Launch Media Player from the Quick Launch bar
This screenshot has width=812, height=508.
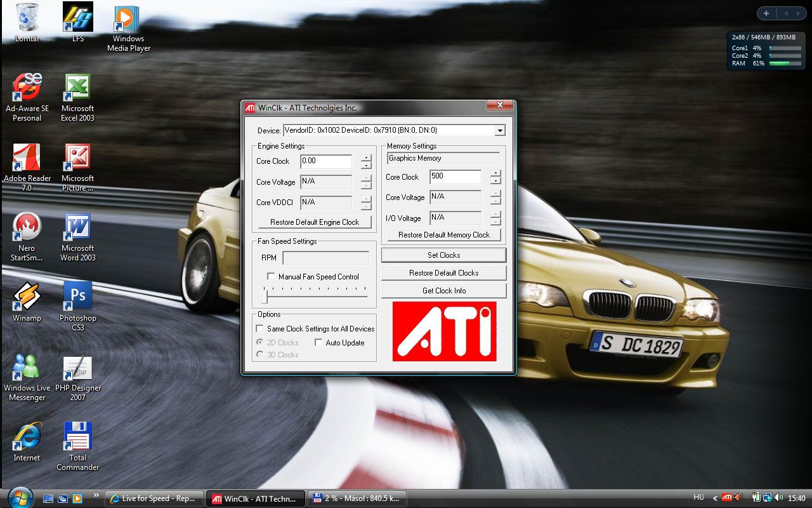[x=77, y=498]
